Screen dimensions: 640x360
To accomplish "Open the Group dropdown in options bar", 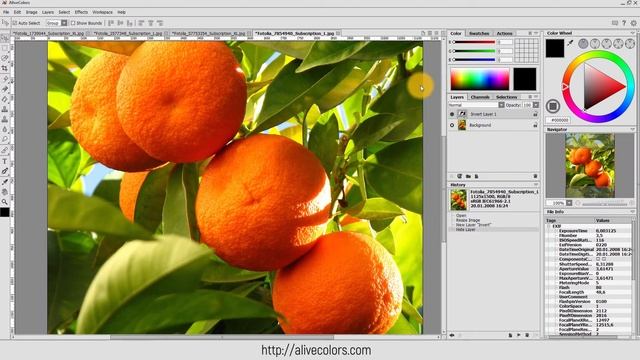I will [64, 23].
